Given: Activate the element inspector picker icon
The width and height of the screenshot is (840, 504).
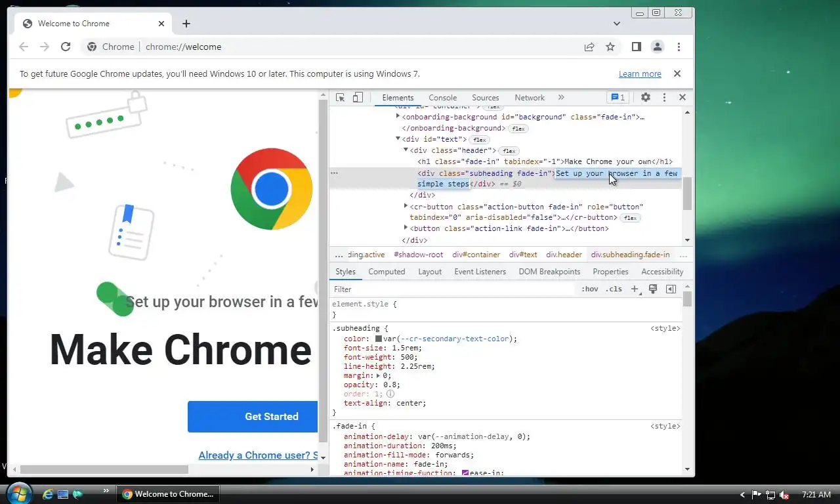Looking at the screenshot, I should point(340,97).
